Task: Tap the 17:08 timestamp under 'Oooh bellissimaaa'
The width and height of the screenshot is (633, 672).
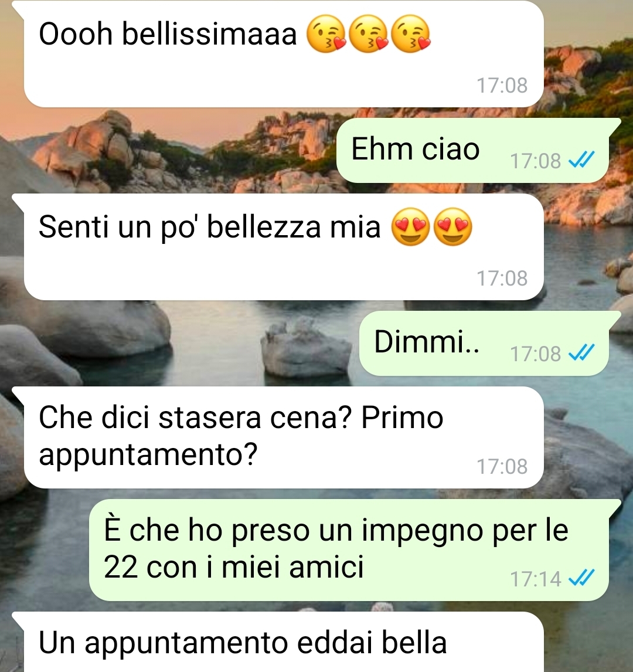Action: [502, 85]
